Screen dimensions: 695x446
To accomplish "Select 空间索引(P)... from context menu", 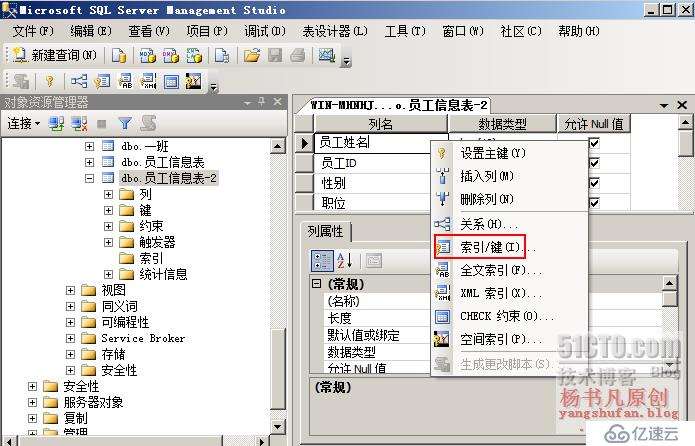I will point(509,339).
